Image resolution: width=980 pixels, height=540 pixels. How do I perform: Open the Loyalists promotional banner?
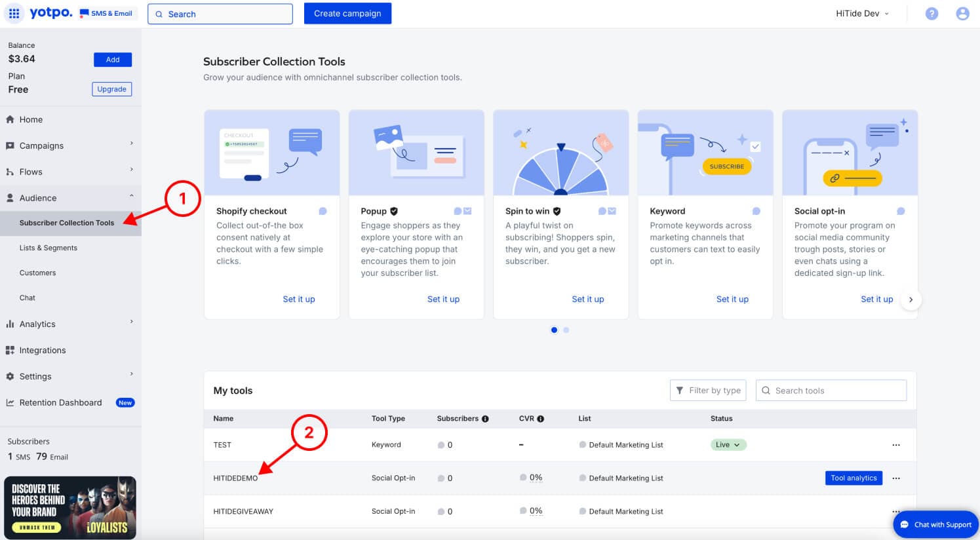(70, 508)
